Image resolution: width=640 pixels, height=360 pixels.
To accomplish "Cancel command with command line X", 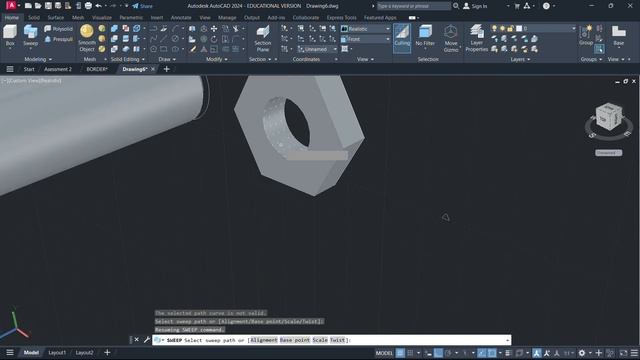I will pos(137,340).
